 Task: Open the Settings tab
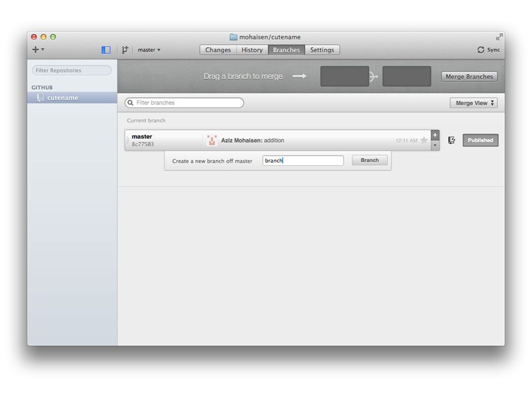pyautogui.click(x=322, y=50)
